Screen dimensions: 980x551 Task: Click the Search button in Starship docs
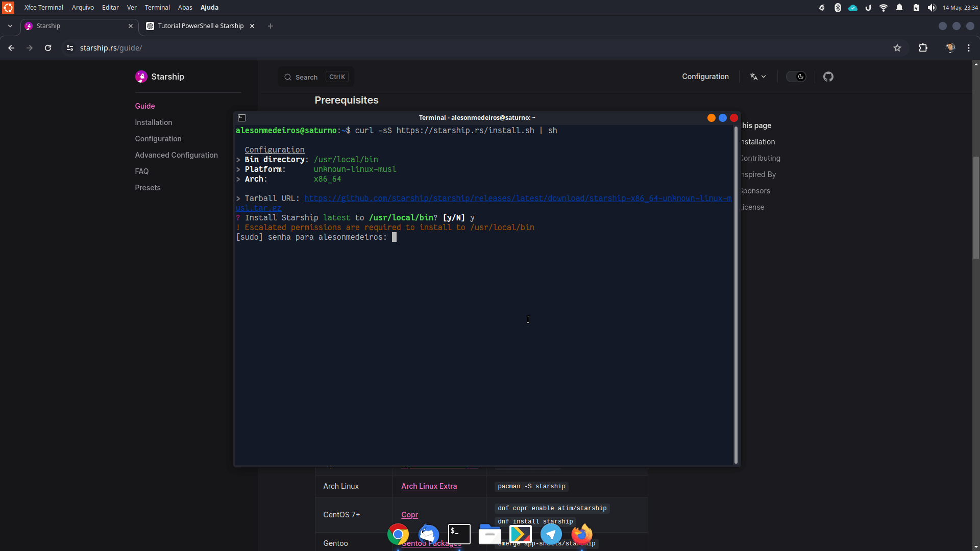pos(315,77)
